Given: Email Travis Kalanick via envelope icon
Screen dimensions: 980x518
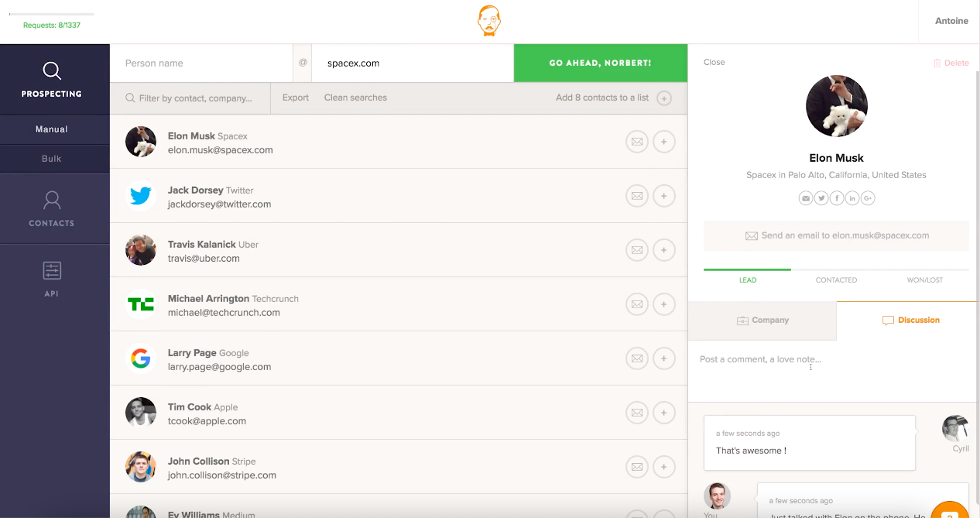Looking at the screenshot, I should 637,251.
